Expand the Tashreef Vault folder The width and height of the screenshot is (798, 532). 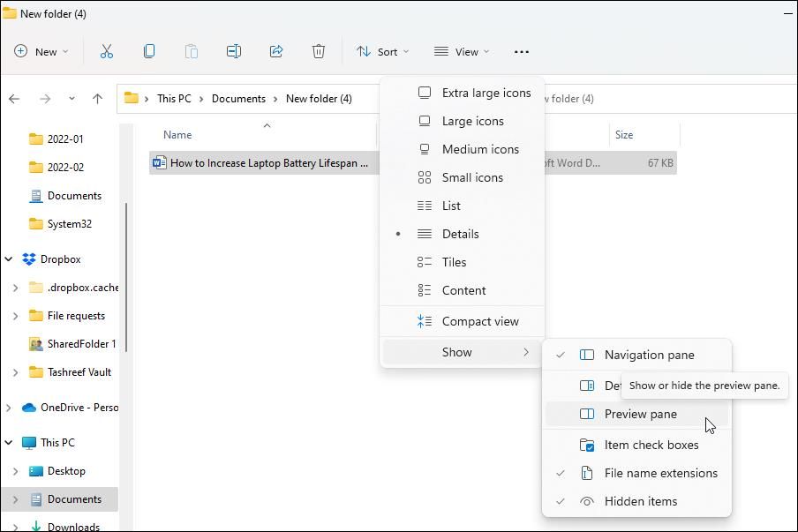coord(15,372)
